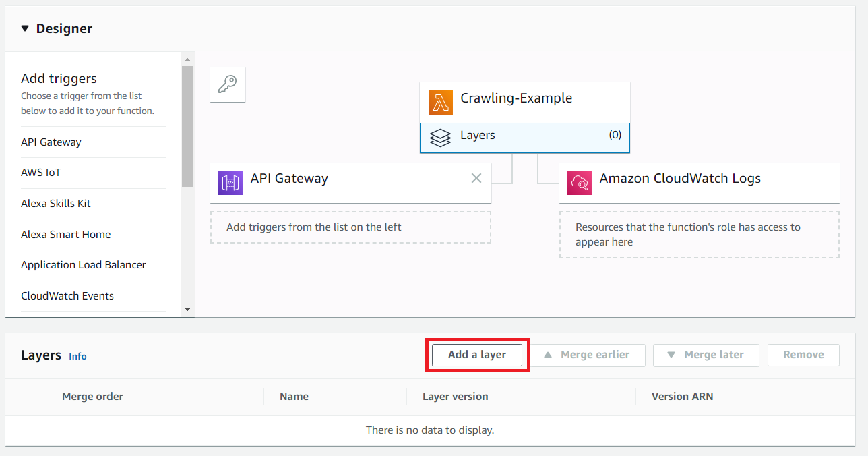Click "There is no data to display" text
Screen dimensions: 868x456
[430, 430]
